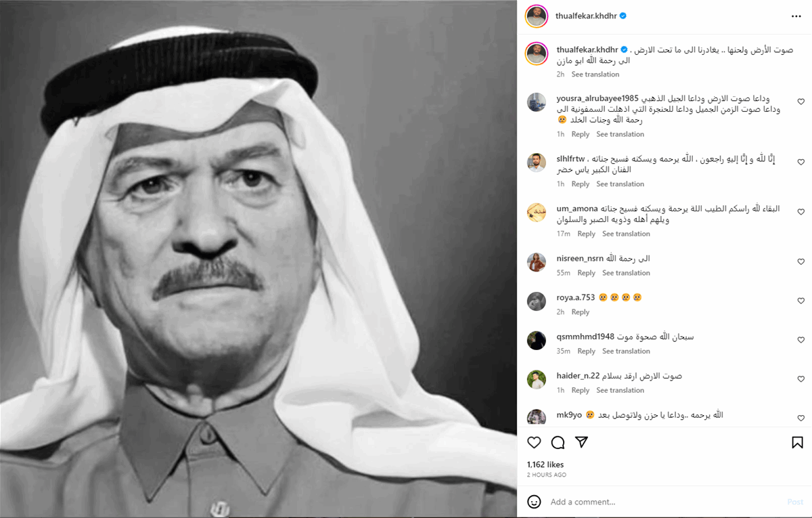
Task: View the 1,162 likes list
Action: (x=545, y=465)
